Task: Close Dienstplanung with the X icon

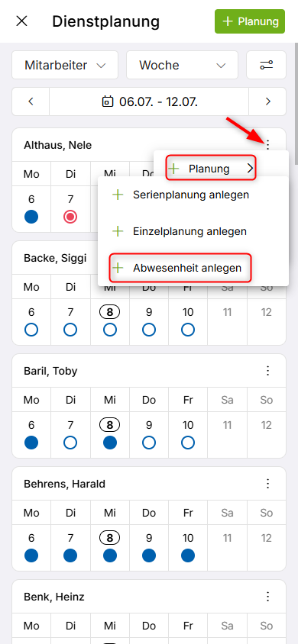Action: tap(21, 21)
